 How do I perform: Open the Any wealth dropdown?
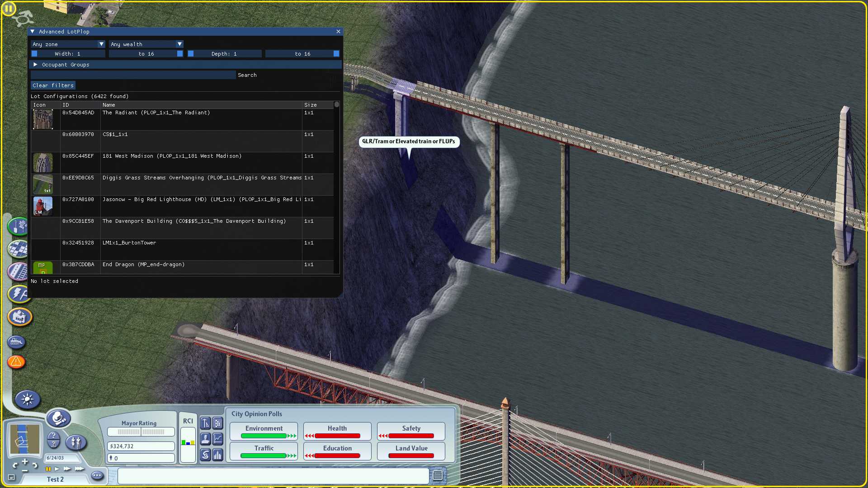click(146, 44)
